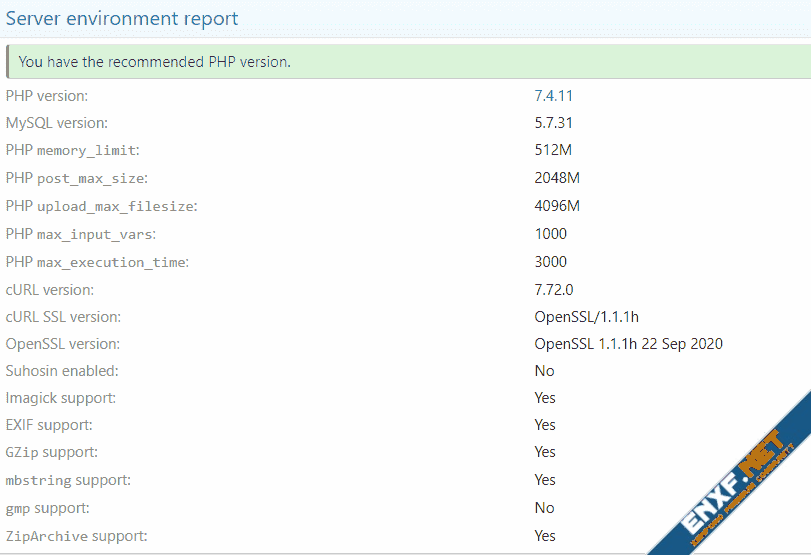The width and height of the screenshot is (811, 555).
Task: Click the Suhosin enabled label
Action: [x=62, y=371]
